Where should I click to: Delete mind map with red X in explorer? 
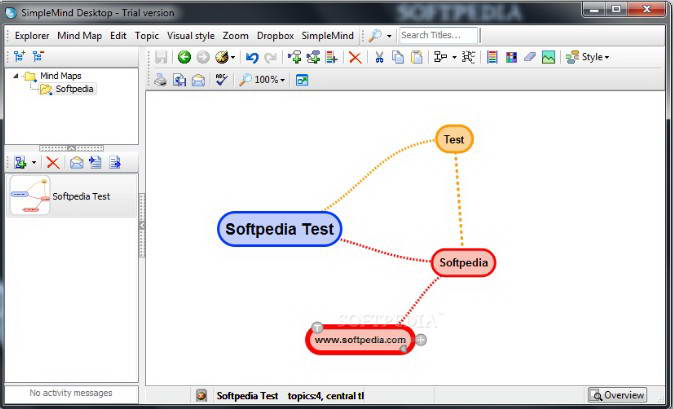[x=53, y=163]
